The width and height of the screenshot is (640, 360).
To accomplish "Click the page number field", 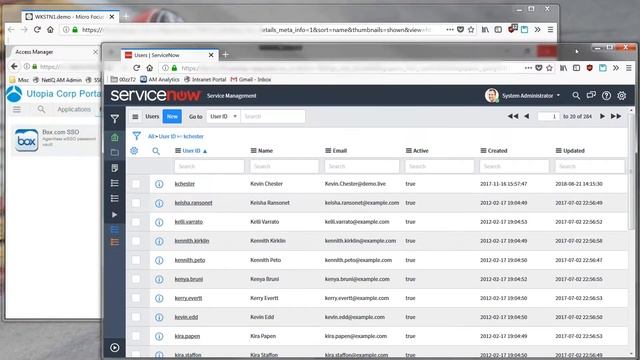I will point(549,116).
